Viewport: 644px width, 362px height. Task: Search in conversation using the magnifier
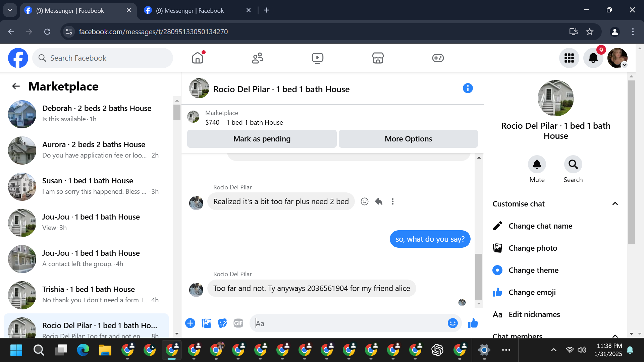pyautogui.click(x=573, y=164)
